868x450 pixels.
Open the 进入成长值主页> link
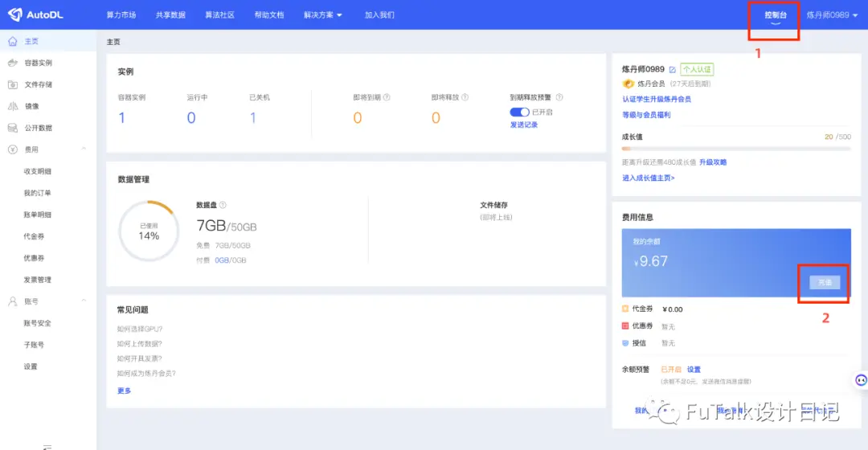[649, 178]
